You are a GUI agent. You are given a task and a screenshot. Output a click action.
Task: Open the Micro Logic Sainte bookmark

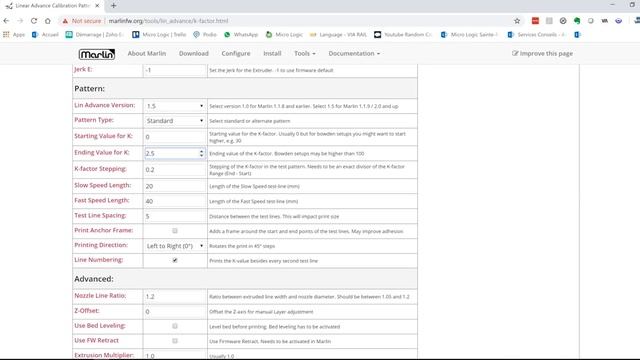[469, 35]
